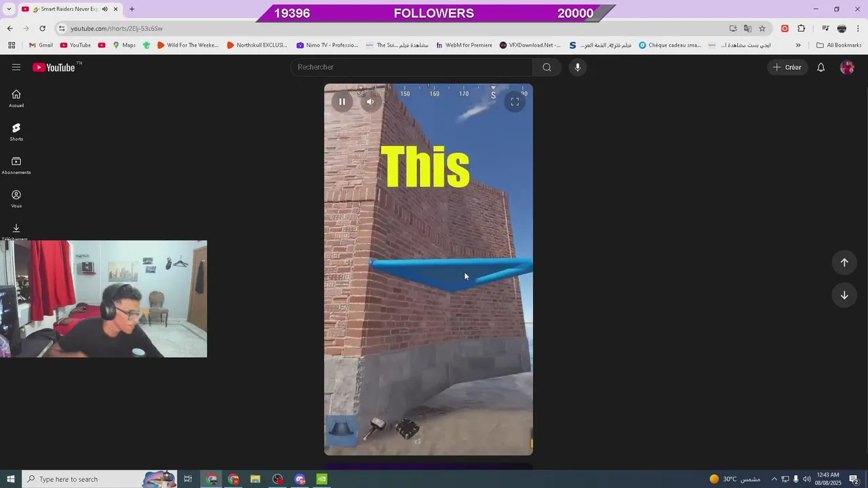Select the Smart Raiders Never tab

[71, 9]
